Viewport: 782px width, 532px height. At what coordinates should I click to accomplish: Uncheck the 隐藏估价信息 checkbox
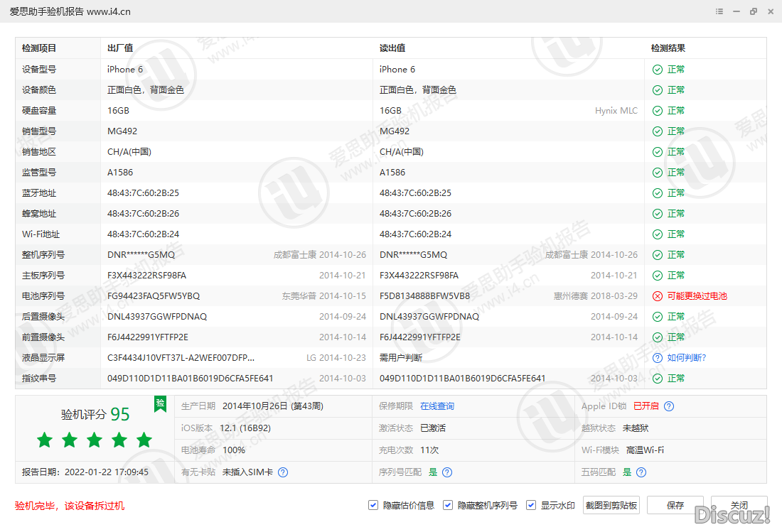373,505
